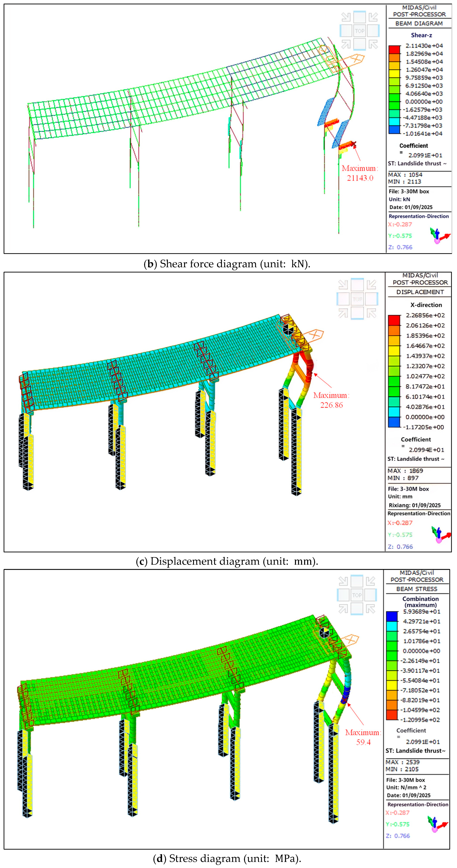Click MIN : 897 in displacement legend
This screenshot has width=457, height=868.
[403, 478]
